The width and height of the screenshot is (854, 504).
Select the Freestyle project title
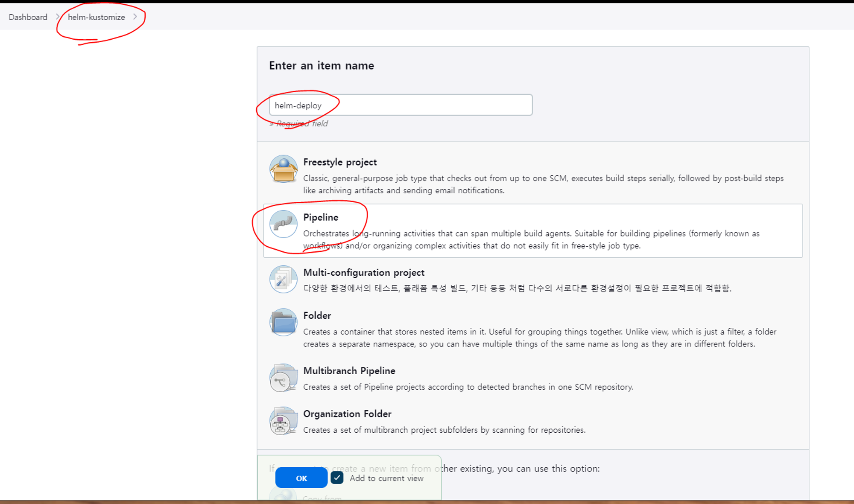tap(339, 162)
